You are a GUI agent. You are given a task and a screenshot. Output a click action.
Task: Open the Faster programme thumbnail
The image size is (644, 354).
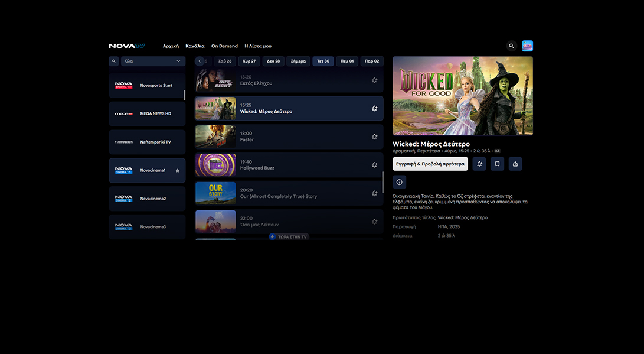tap(215, 137)
